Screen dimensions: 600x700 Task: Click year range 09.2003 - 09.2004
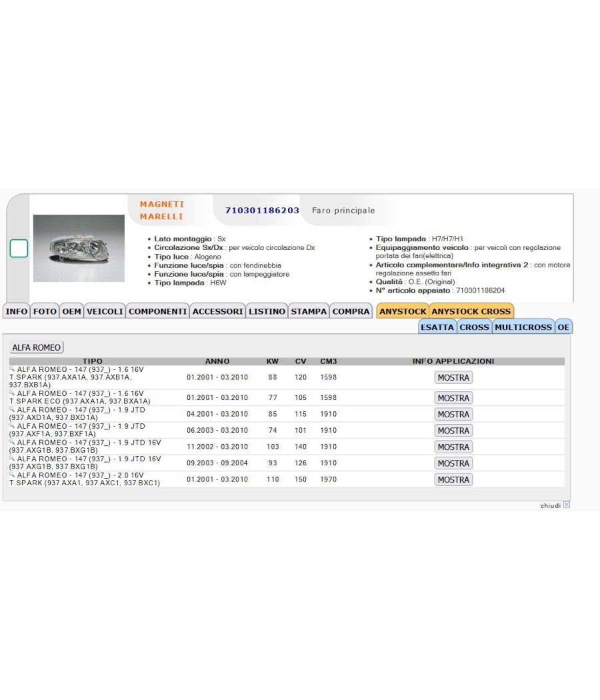click(x=217, y=463)
